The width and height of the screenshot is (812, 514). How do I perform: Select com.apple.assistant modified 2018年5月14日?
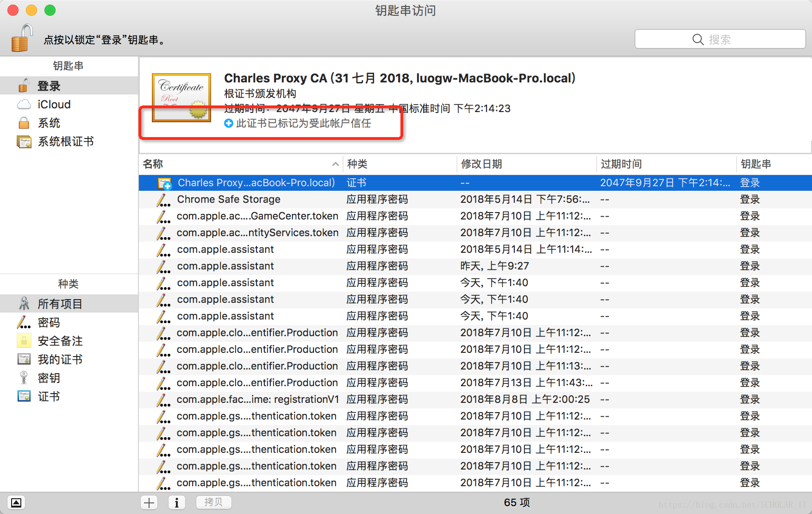tap(475, 250)
